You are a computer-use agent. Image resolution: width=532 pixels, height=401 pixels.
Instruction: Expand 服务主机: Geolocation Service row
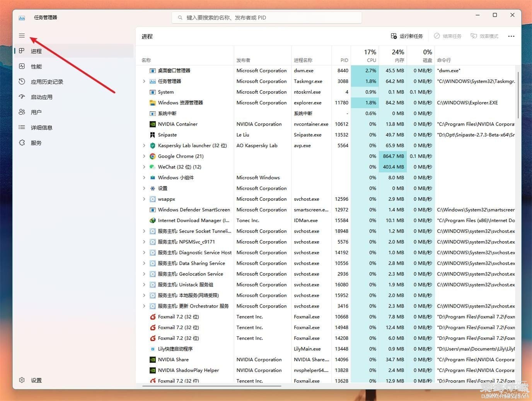pos(144,274)
